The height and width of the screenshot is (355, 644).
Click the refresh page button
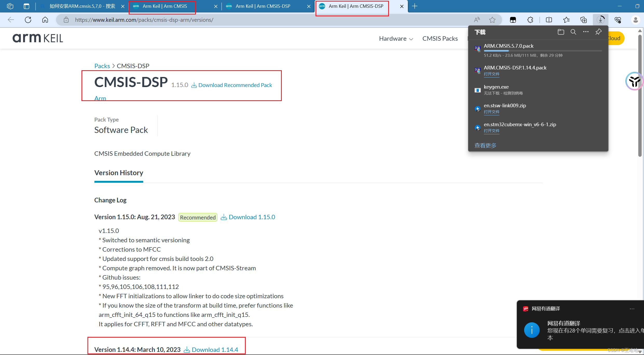[x=28, y=20]
